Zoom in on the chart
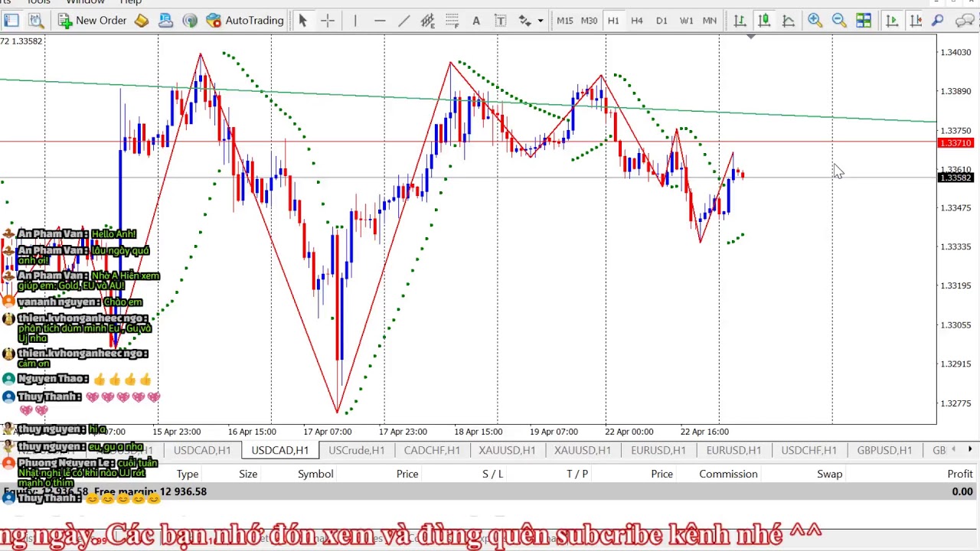 pyautogui.click(x=815, y=21)
